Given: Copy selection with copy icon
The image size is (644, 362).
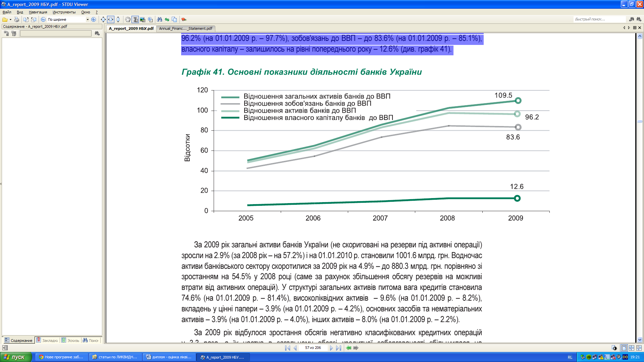Looking at the screenshot, I should (174, 19).
